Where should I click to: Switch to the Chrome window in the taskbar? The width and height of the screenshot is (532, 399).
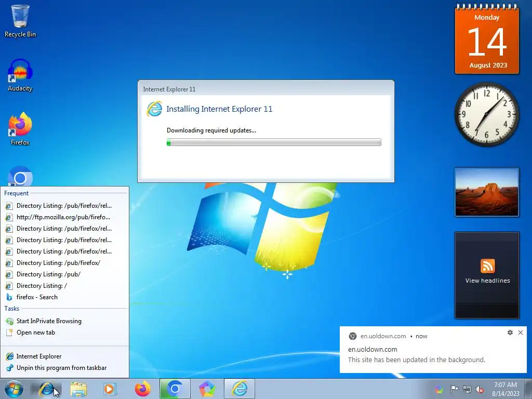pos(175,389)
